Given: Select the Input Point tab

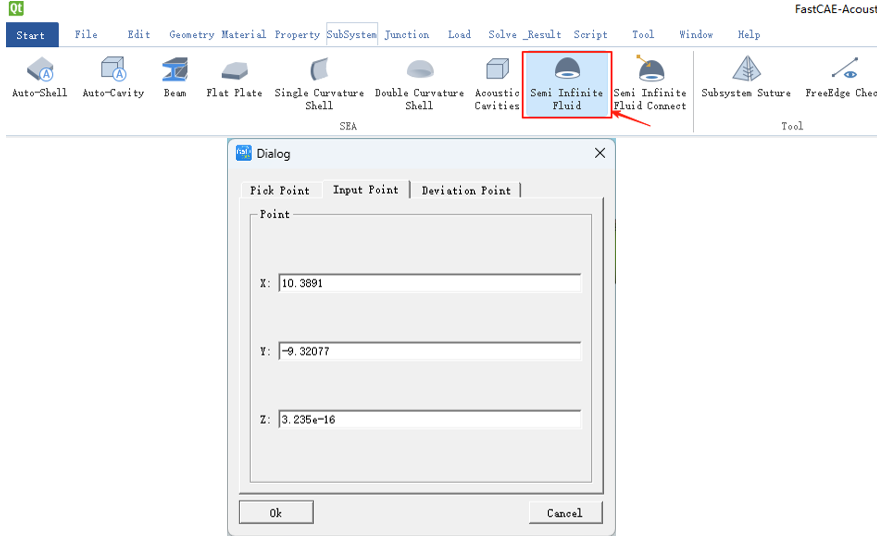Looking at the screenshot, I should pos(366,189).
